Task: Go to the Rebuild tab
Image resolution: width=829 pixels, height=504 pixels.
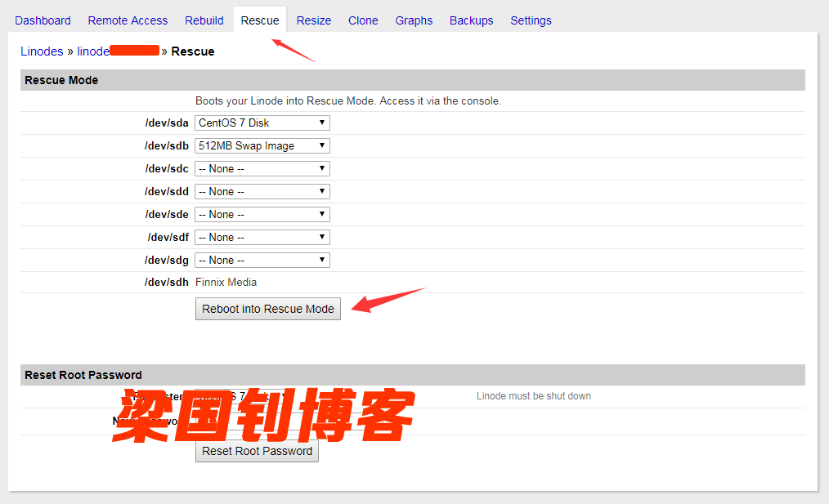Action: pyautogui.click(x=204, y=20)
